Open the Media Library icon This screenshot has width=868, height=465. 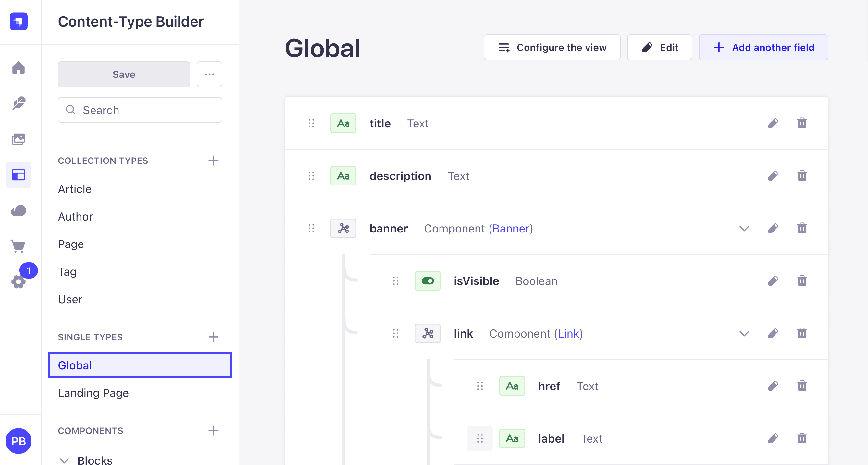coord(19,139)
